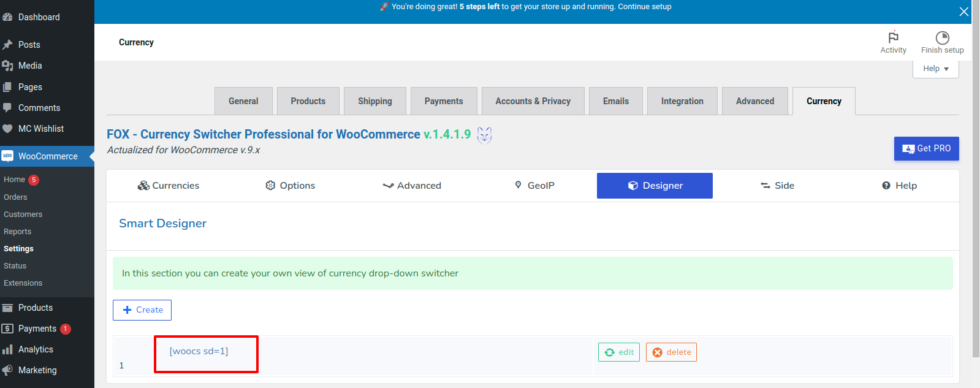Open Continue setup link in banner
The height and width of the screenshot is (388, 980).
coord(645,7)
